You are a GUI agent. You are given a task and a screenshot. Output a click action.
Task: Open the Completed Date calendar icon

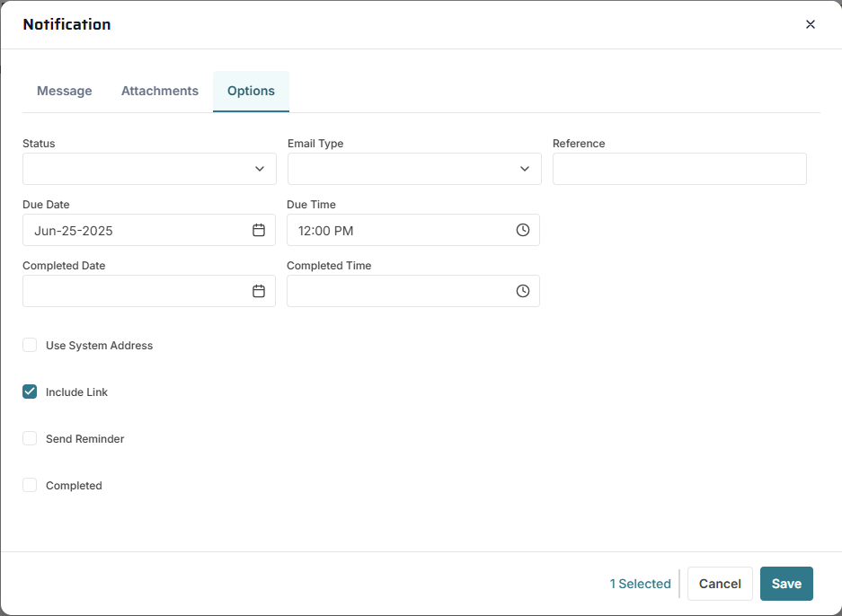click(259, 291)
